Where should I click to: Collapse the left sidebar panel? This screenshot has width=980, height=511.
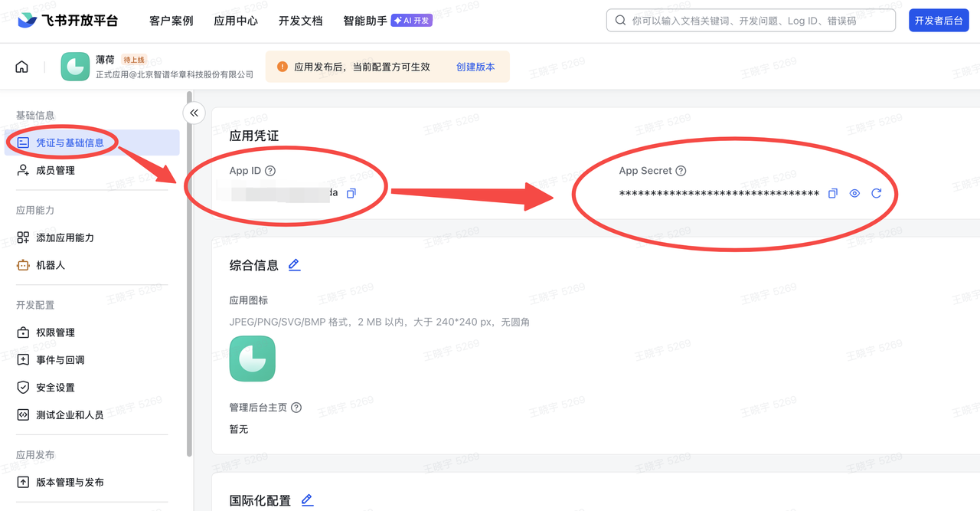194,113
